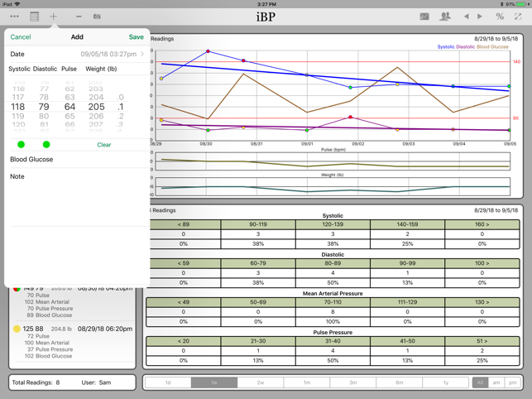Tap the plus icon to add reading
This screenshot has width=532, height=399.
click(54, 17)
